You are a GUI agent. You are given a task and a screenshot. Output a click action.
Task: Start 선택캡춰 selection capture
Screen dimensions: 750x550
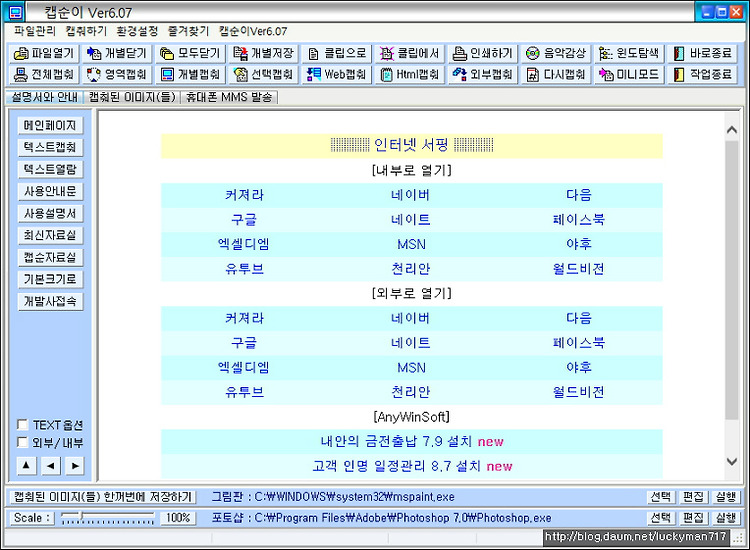tap(264, 74)
